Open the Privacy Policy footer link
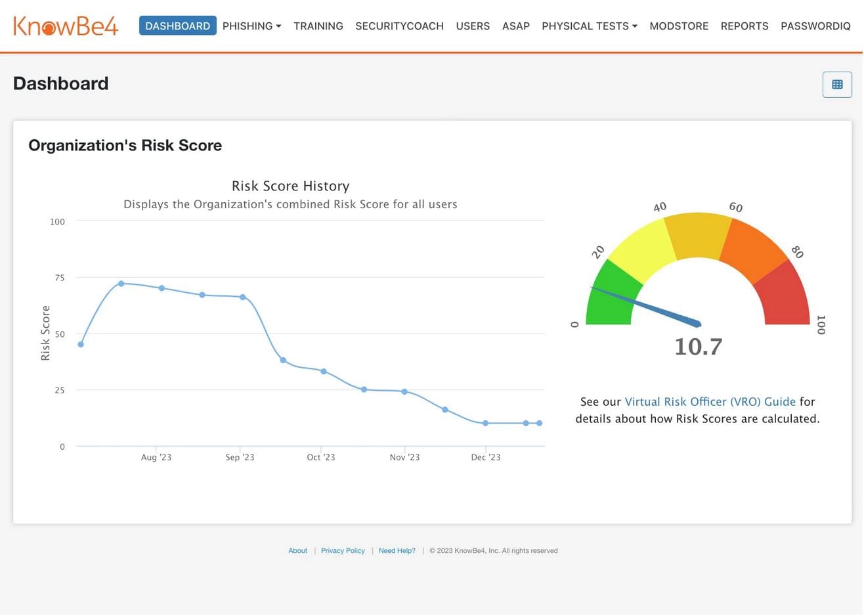 click(343, 550)
